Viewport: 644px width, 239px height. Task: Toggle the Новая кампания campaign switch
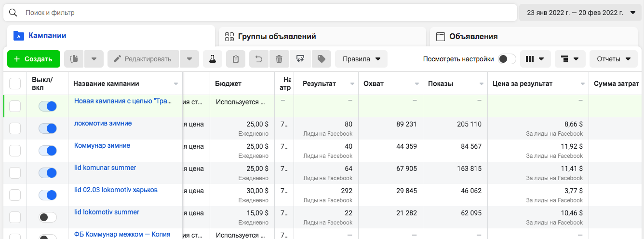pyautogui.click(x=48, y=106)
